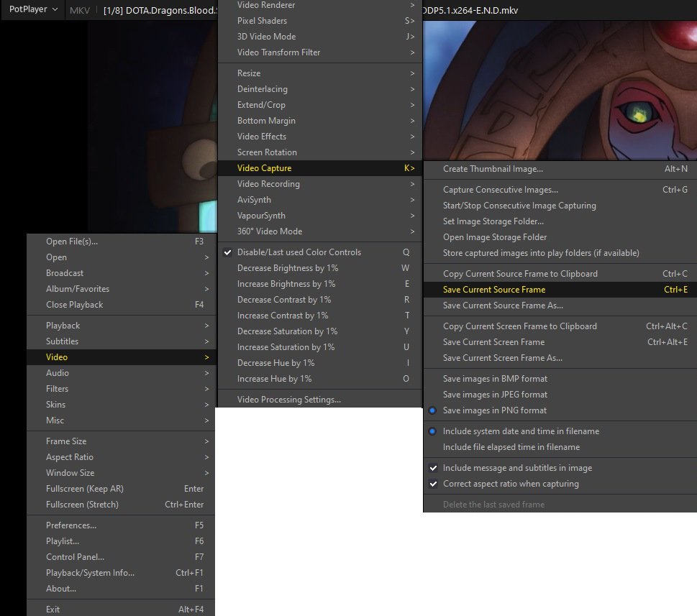Image resolution: width=697 pixels, height=616 pixels.
Task: Choose Save Current Screen Frame As...
Action: point(560,358)
